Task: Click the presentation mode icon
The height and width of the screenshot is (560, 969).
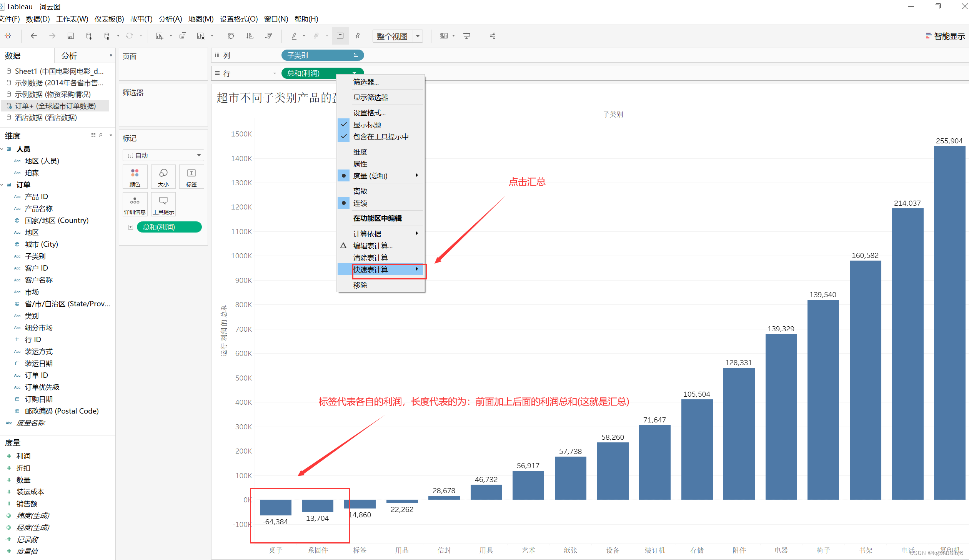Action: point(467,36)
